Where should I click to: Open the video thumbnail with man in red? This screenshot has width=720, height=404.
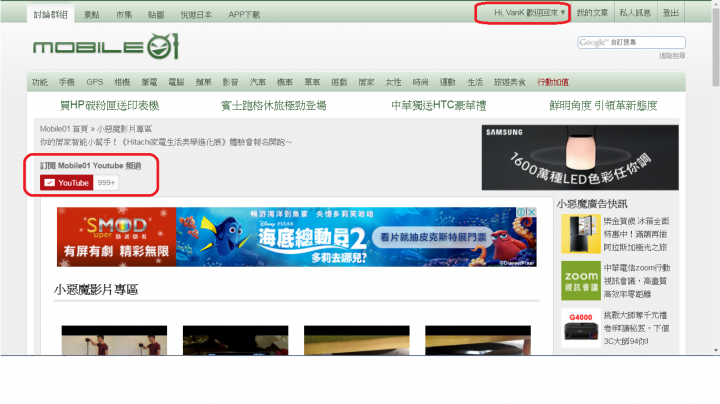pyautogui.click(x=114, y=340)
